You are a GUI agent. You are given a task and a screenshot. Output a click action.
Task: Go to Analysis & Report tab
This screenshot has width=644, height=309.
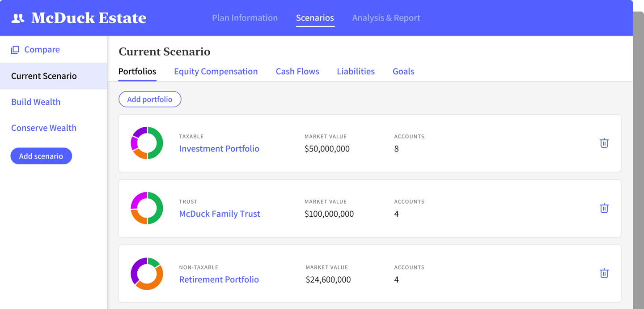point(386,18)
